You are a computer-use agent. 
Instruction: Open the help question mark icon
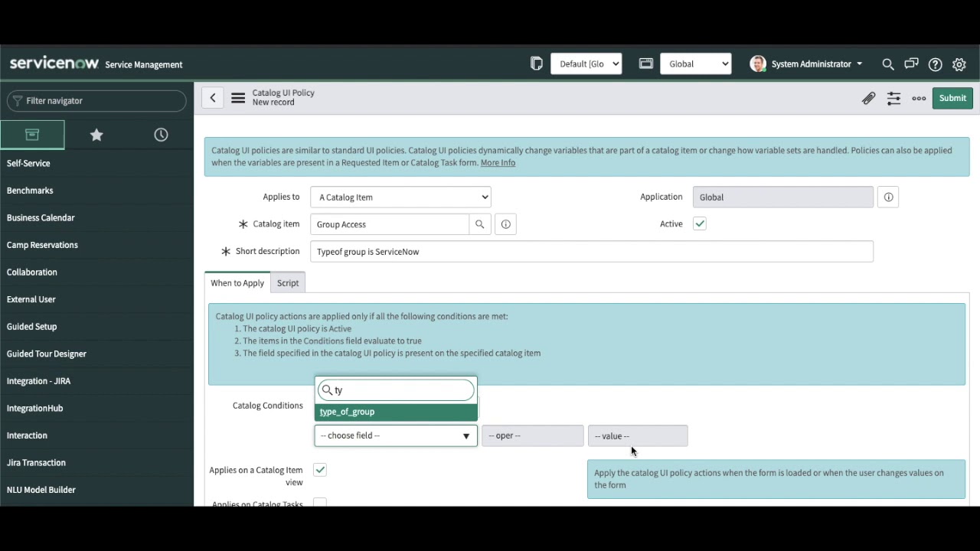[935, 64]
